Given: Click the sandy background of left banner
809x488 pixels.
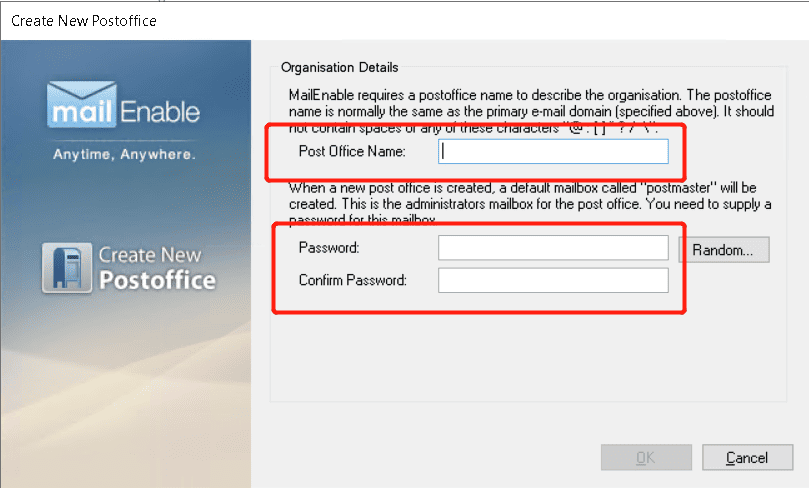Looking at the screenshot, I should tap(125, 400).
